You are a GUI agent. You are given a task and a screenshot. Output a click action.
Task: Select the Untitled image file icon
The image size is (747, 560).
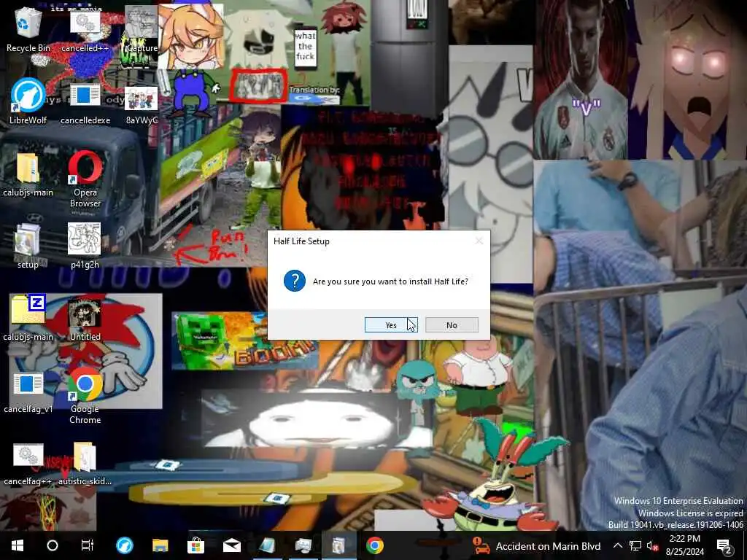[x=85, y=319]
